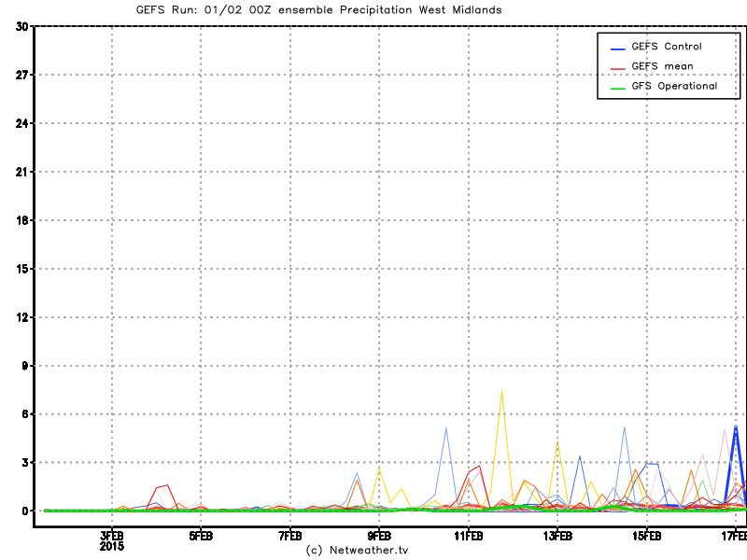Click the thick blue control spike near 17FEB

click(x=736, y=428)
